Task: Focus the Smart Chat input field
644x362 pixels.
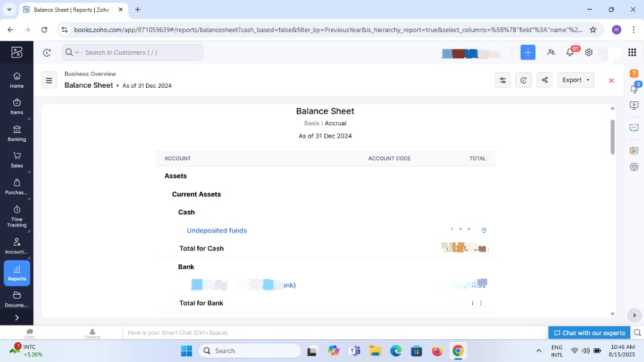Action: point(335,333)
